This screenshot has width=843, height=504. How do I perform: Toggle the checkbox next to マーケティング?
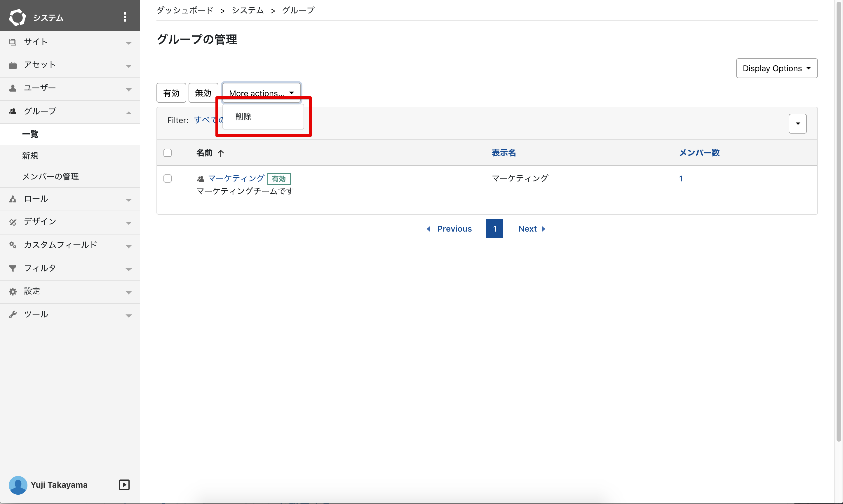click(x=168, y=178)
